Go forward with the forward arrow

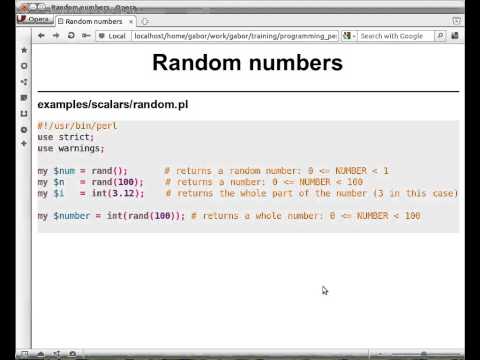pos(56,36)
